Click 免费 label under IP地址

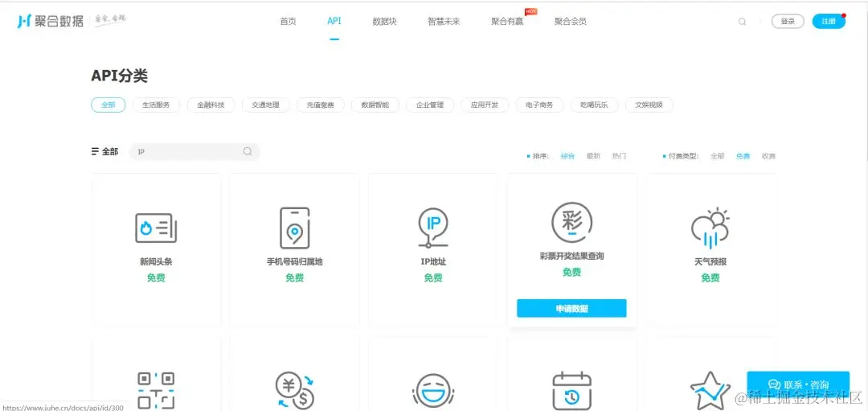[433, 278]
